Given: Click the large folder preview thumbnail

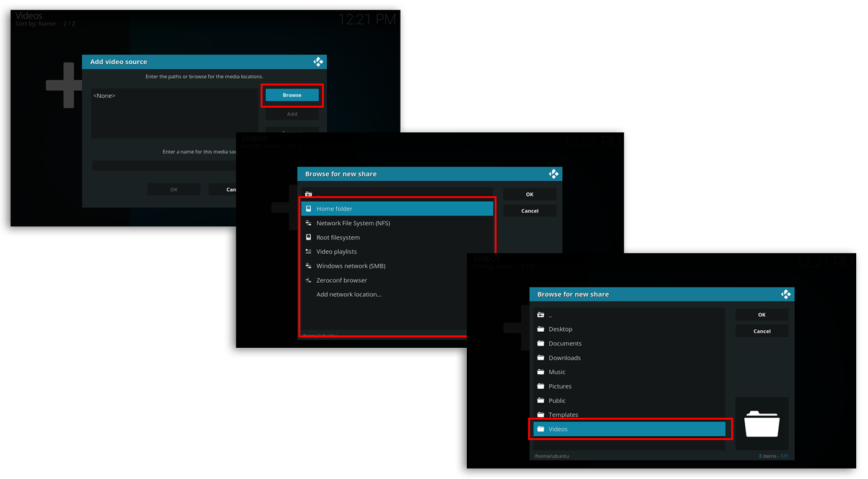Looking at the screenshot, I should (x=762, y=424).
